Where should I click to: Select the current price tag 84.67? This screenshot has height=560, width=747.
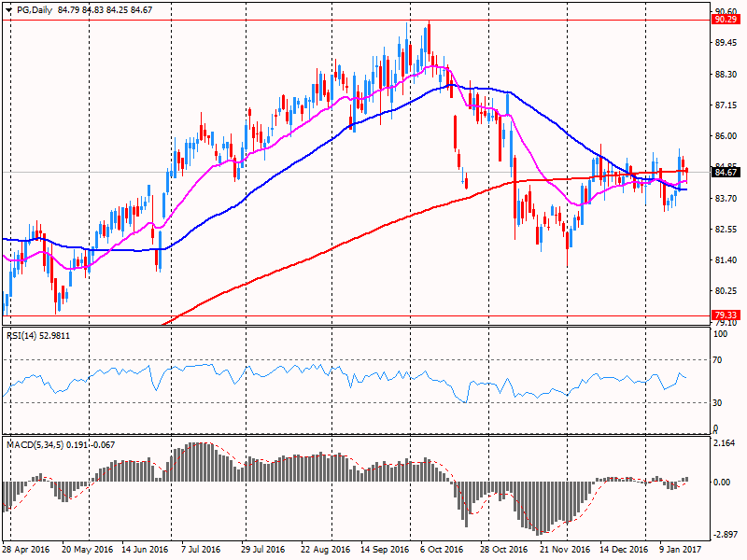click(726, 173)
